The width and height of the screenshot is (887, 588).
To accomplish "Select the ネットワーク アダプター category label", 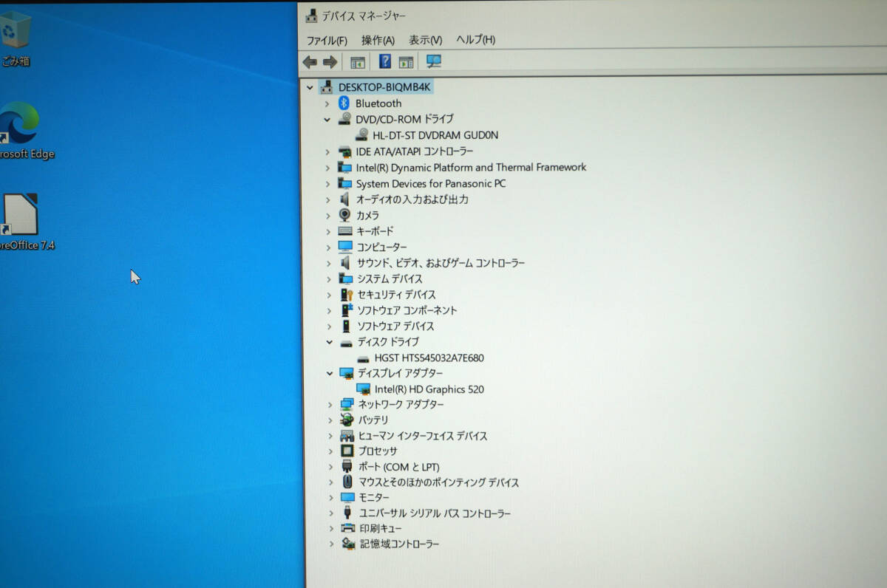I will click(x=401, y=404).
